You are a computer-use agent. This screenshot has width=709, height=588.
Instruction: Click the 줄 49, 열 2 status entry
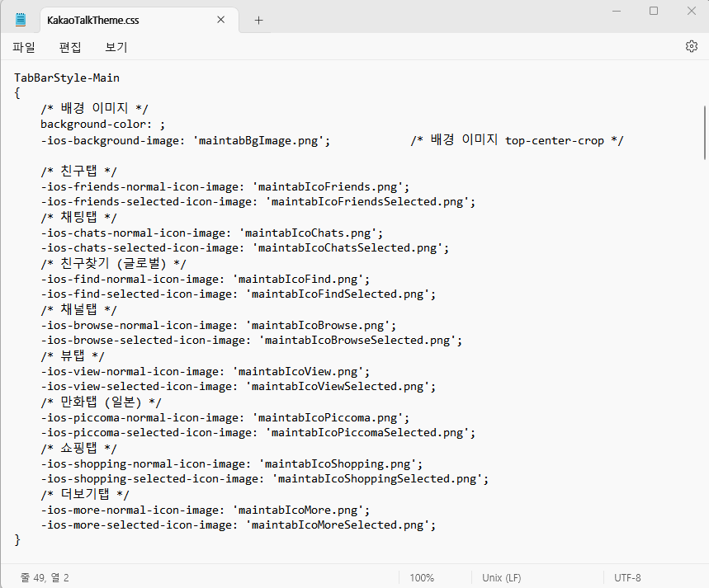pyautogui.click(x=45, y=577)
